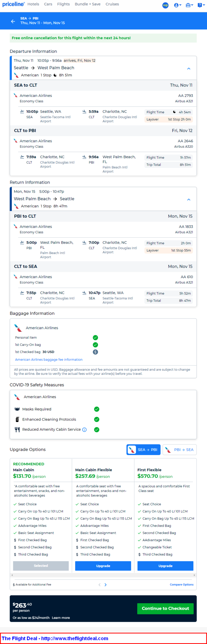
Task: Open the trips briefcase icon menu
Action: pyautogui.click(x=189, y=5)
